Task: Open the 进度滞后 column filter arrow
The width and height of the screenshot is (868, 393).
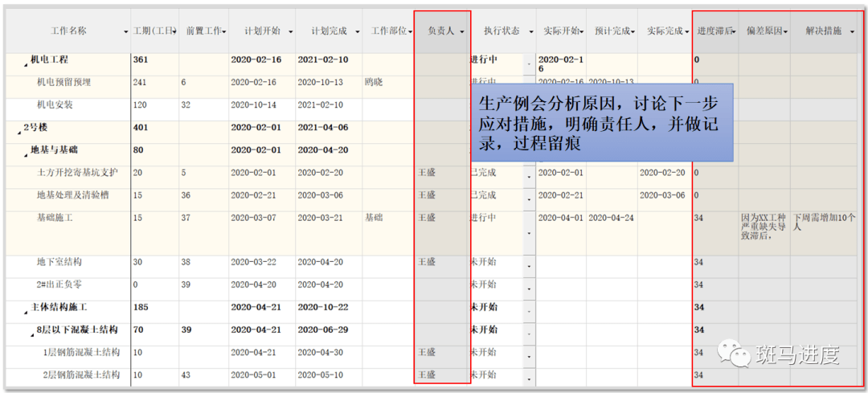Action: pyautogui.click(x=734, y=32)
